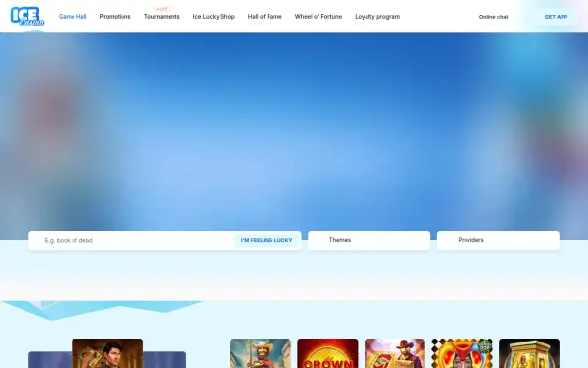
Task: Go to the Promotions page
Action: point(115,17)
